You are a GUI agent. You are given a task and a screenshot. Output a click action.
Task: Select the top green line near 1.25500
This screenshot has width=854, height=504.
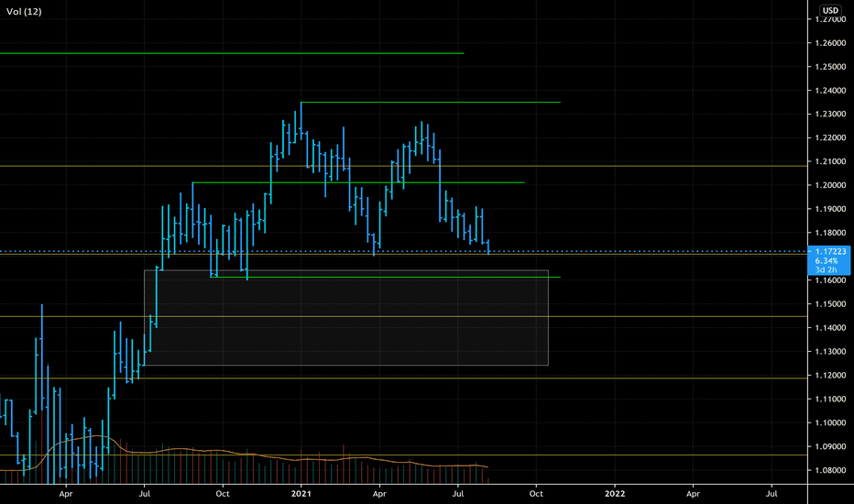point(232,53)
